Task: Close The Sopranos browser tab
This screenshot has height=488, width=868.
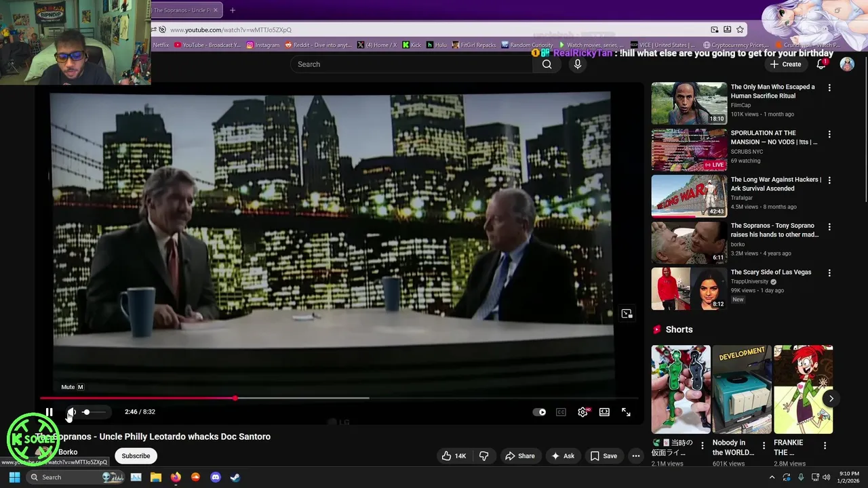Action: tap(216, 10)
